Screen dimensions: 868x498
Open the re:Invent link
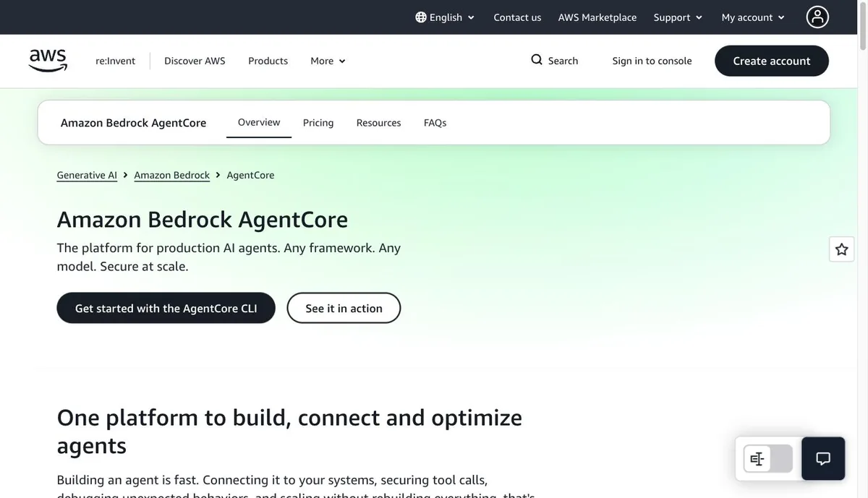(115, 61)
